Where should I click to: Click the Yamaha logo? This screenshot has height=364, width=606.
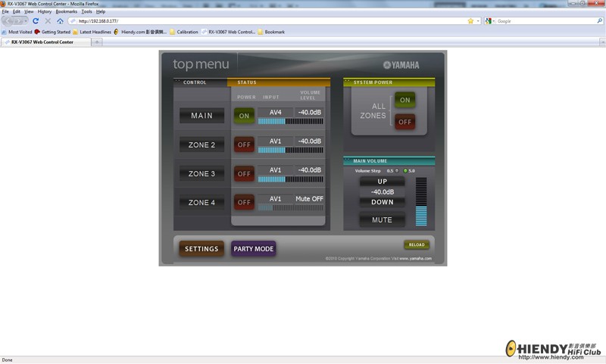tap(401, 65)
